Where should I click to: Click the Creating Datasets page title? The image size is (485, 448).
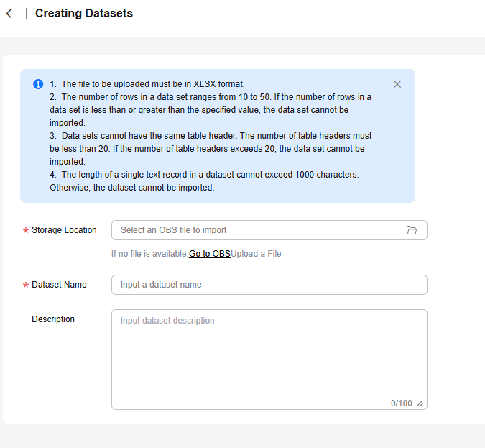tap(84, 14)
